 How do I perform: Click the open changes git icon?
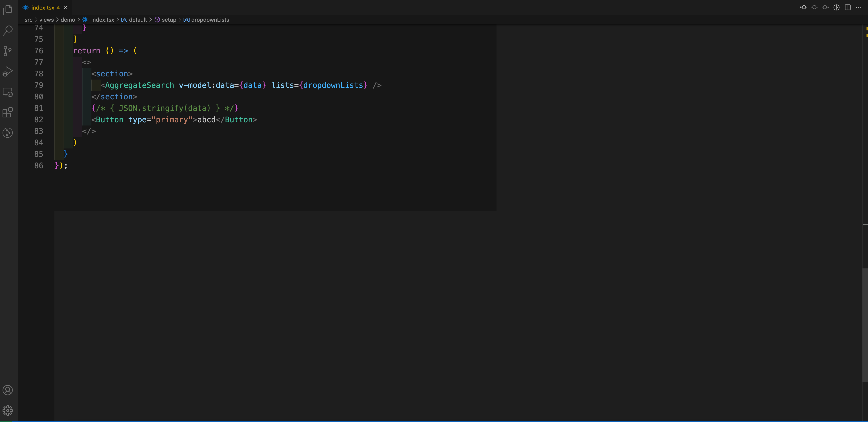837,7
